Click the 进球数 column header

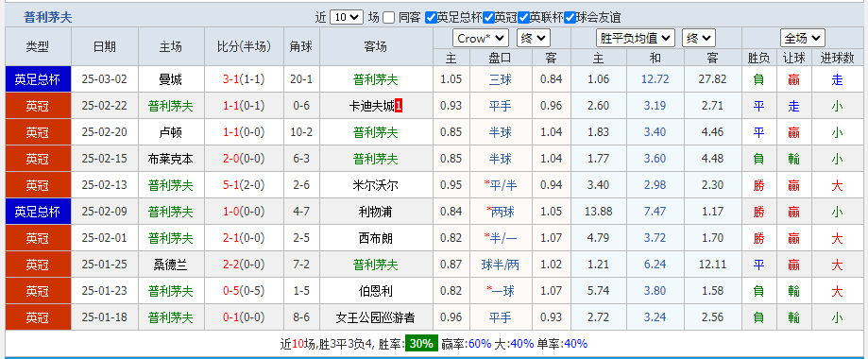pos(837,58)
